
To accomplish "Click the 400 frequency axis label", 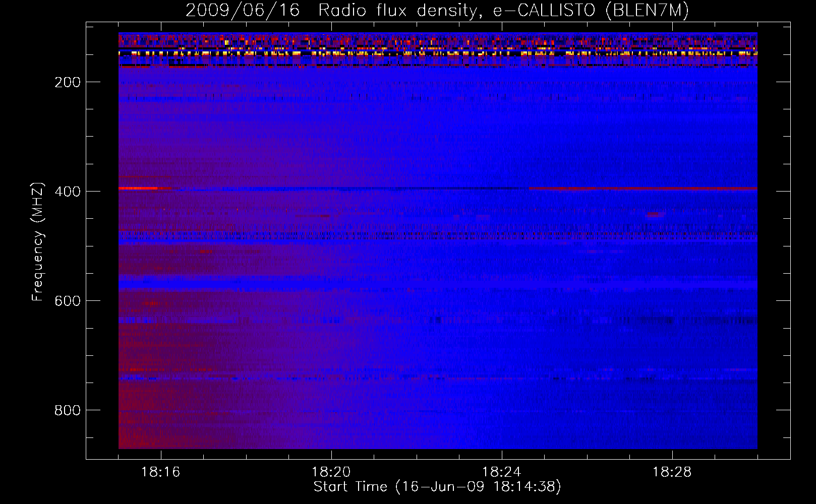I will (x=68, y=192).
